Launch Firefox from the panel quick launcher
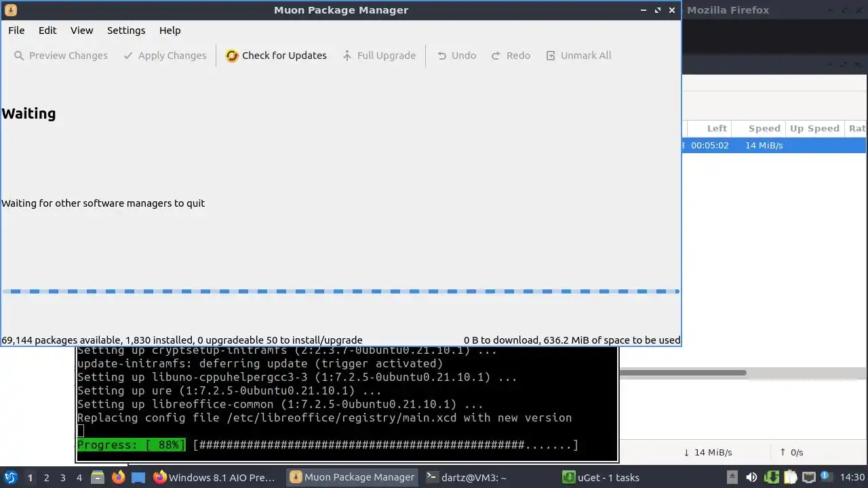Viewport: 868px width, 488px height. [x=118, y=477]
